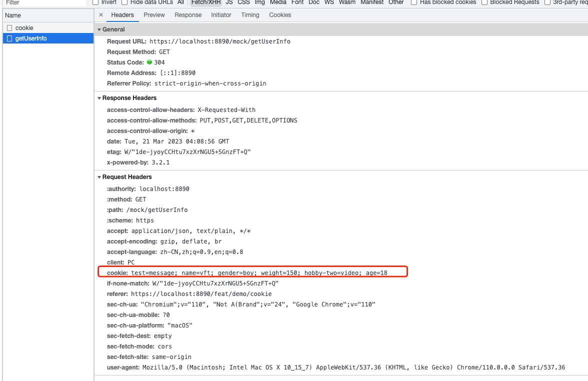Filter by Manifest requests
The height and width of the screenshot is (381, 588).
pos(372,2)
